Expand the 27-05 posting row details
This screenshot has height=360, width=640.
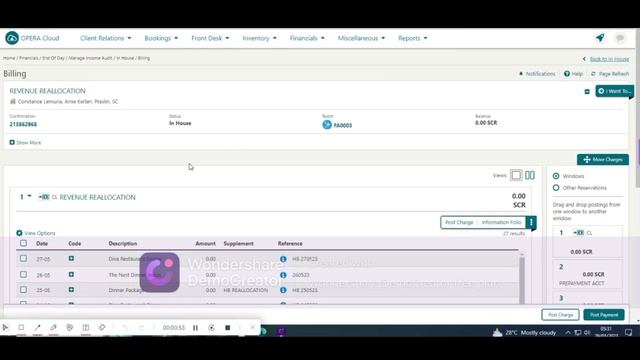(x=71, y=258)
